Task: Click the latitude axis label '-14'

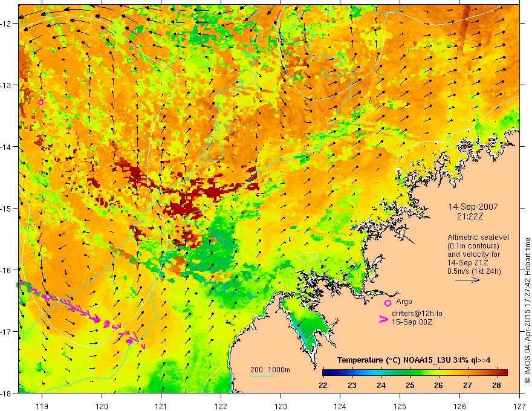Action: pyautogui.click(x=7, y=147)
